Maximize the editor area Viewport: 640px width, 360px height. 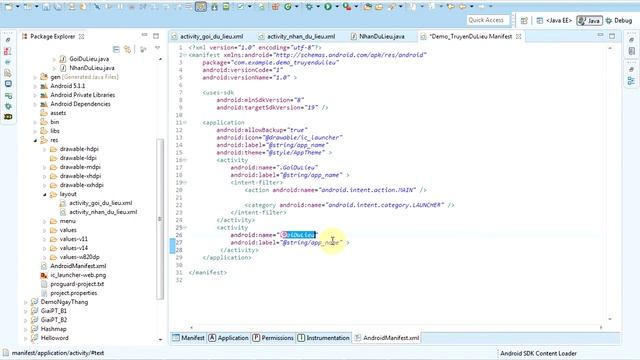[x=612, y=36]
